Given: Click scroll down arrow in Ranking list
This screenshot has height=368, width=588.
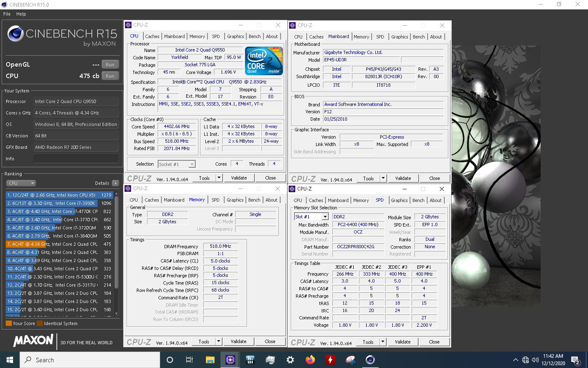Looking at the screenshot, I should point(116,314).
